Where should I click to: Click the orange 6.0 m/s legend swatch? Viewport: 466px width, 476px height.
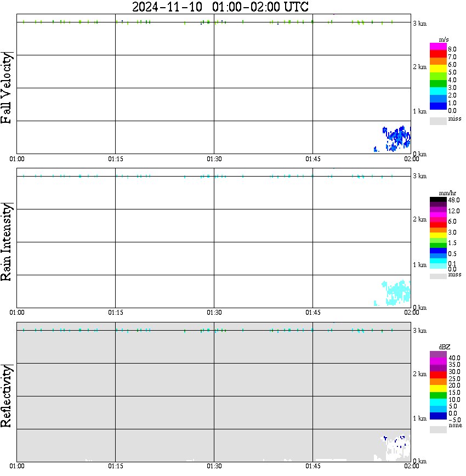[x=438, y=61]
